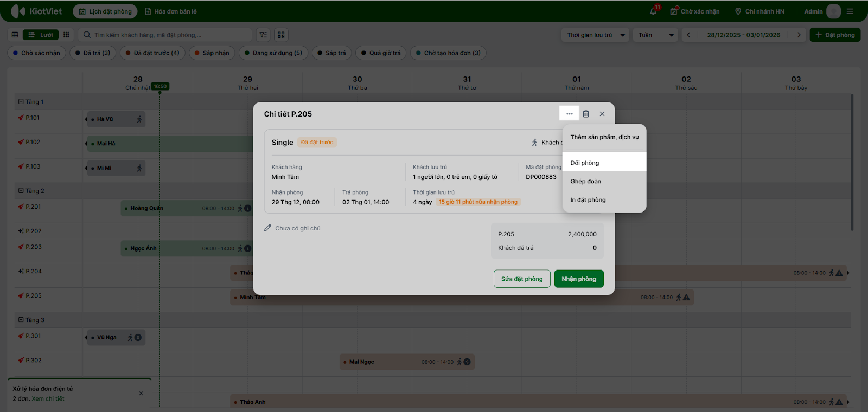
Task: Close the Chi tiết P.205 dialog
Action: click(602, 114)
